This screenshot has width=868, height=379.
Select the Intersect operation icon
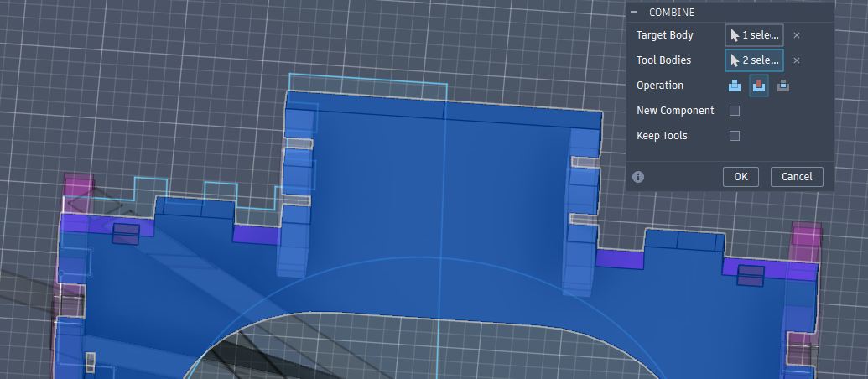pyautogui.click(x=782, y=86)
